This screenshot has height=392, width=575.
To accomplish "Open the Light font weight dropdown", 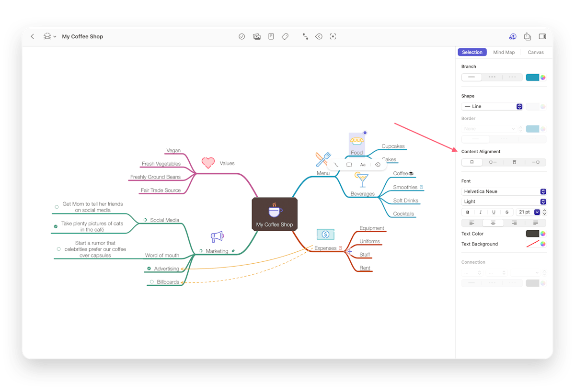I will point(504,201).
